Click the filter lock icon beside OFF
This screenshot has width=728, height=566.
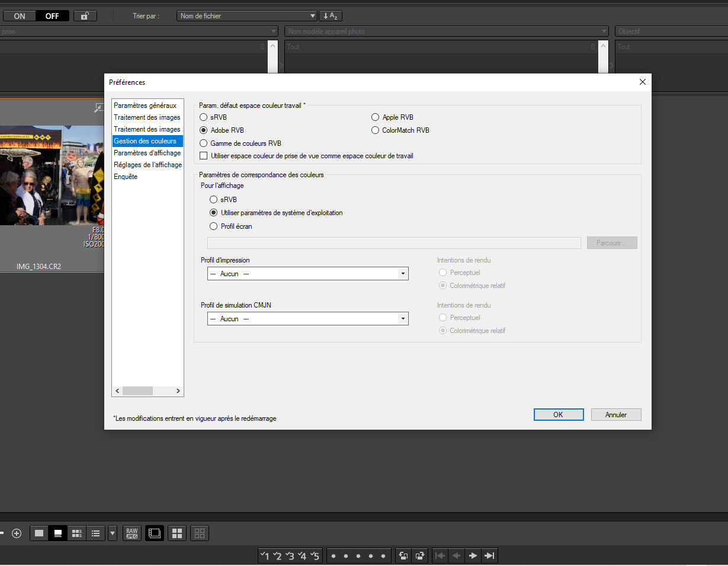(85, 16)
